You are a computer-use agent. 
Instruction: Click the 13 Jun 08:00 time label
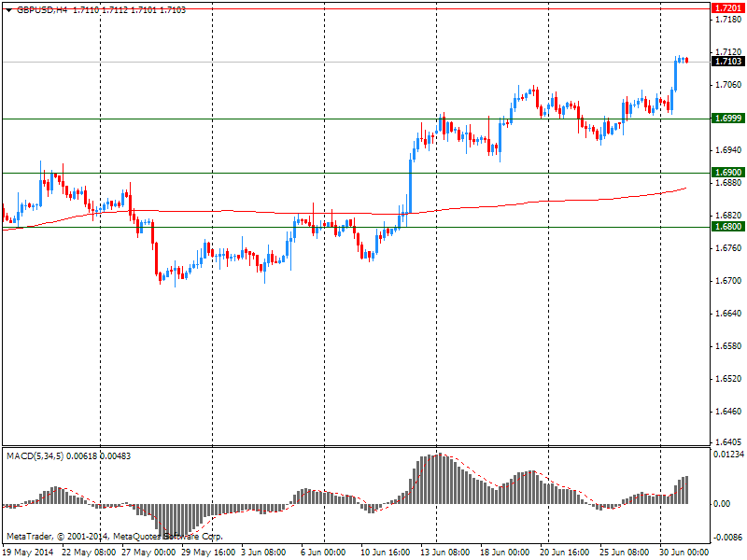445,553
